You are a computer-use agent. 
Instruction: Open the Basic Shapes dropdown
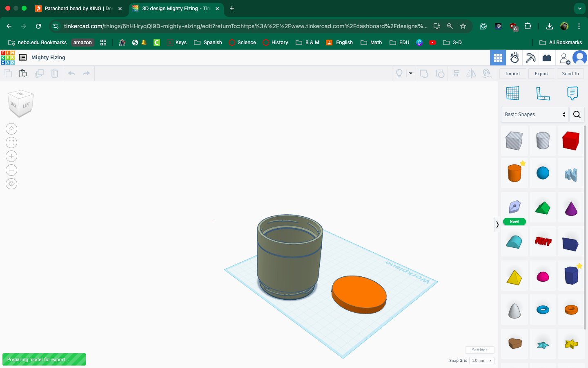coord(535,114)
